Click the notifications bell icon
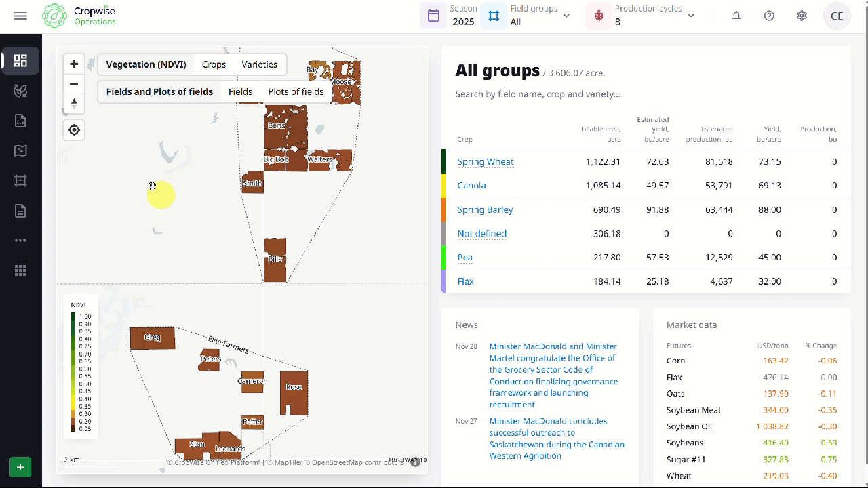Viewport: 868px width, 488px height. (736, 15)
